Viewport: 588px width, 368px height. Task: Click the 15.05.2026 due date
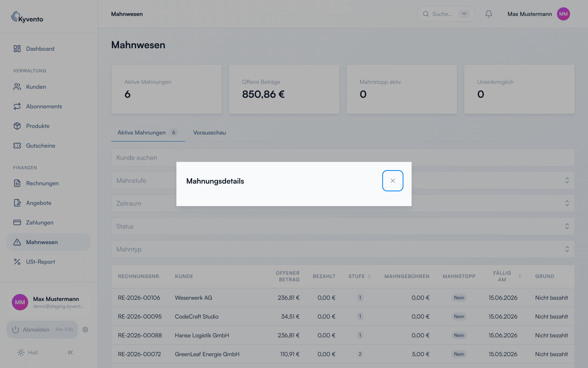pyautogui.click(x=503, y=354)
